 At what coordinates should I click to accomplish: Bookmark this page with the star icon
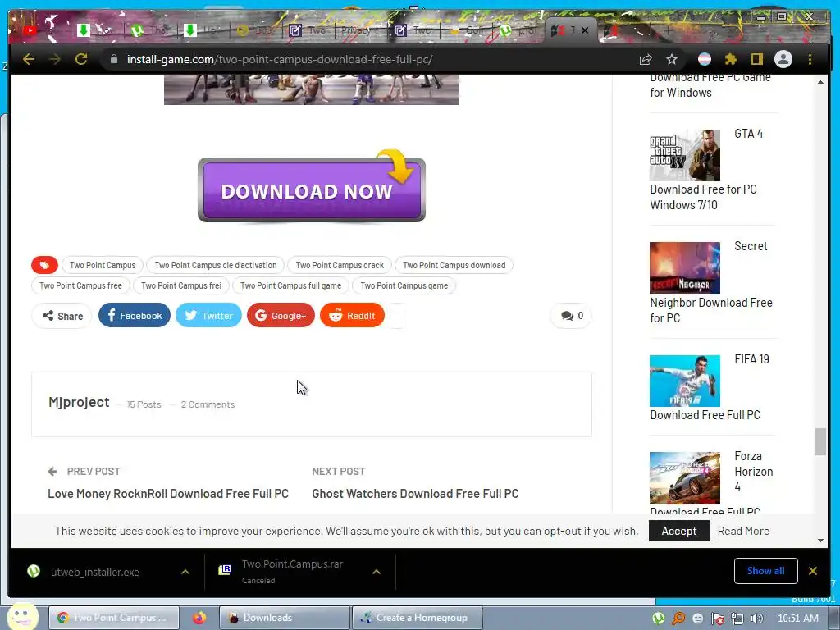point(672,59)
